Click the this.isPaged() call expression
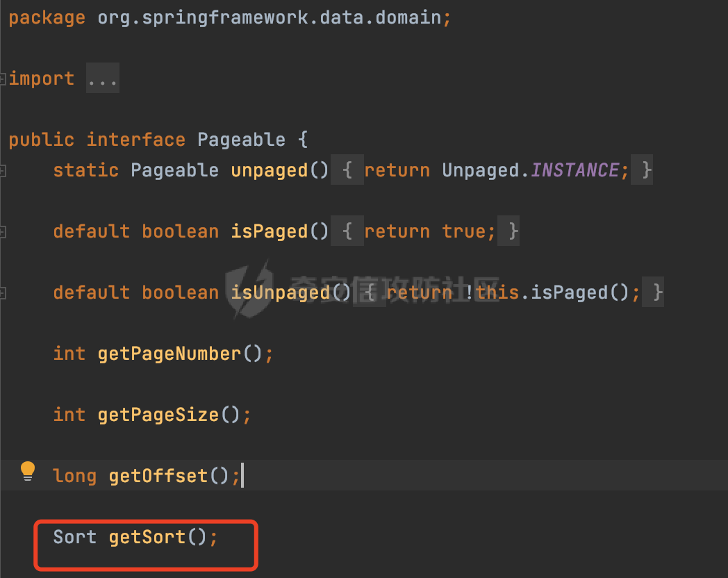This screenshot has height=578, width=728. (x=552, y=292)
